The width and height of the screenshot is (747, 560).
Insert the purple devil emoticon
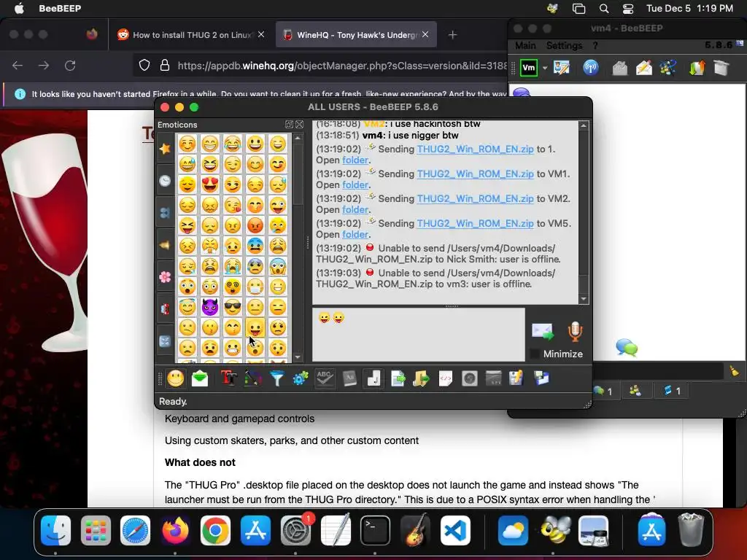tap(209, 307)
